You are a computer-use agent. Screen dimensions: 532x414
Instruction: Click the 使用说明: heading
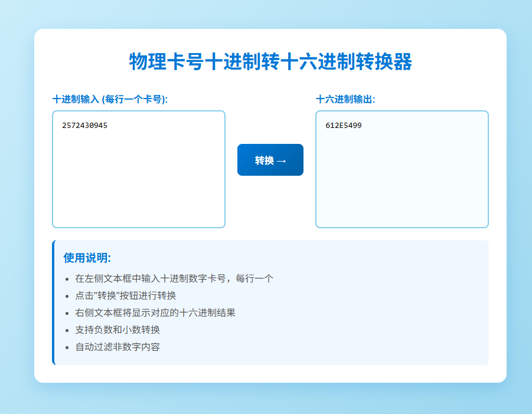point(87,258)
